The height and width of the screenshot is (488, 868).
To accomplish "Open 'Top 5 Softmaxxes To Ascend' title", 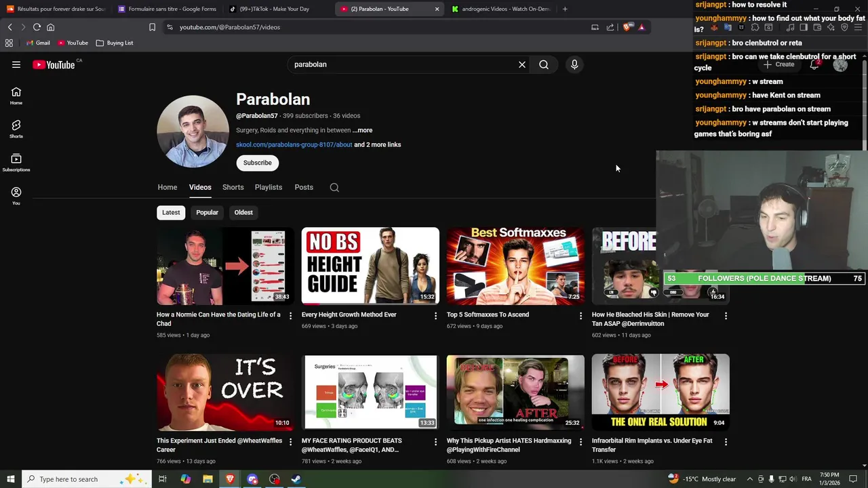I will tap(488, 314).
